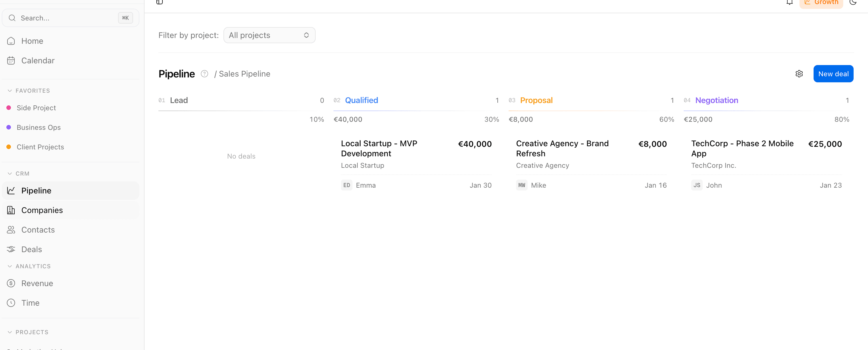Click the help icon beside Pipeline title

click(204, 74)
